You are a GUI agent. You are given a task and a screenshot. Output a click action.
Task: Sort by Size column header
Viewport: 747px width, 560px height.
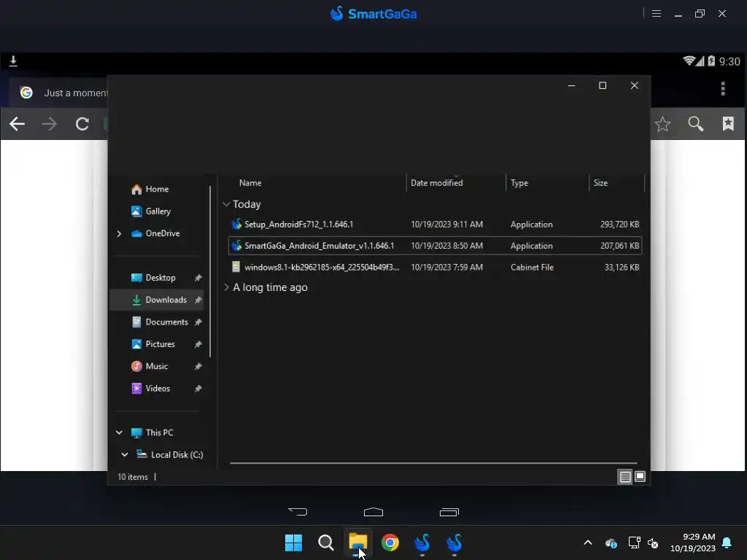pyautogui.click(x=601, y=183)
